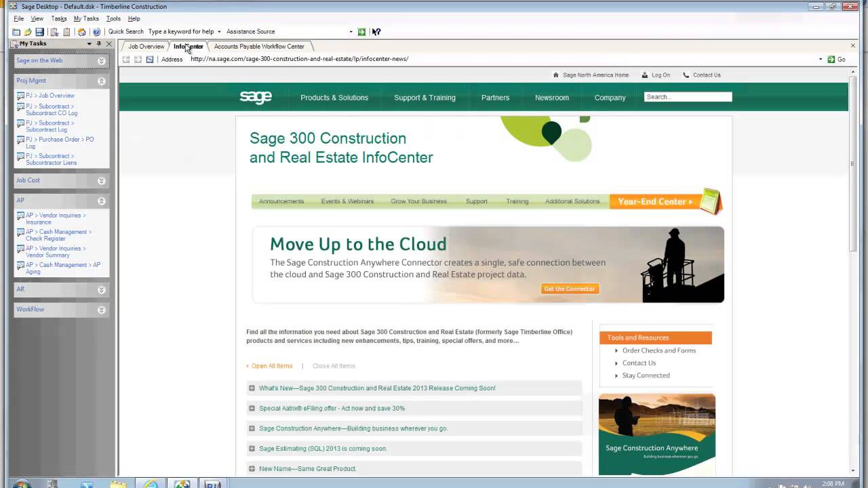Click the Address URL field
The width and height of the screenshot is (868, 488).
(502, 59)
